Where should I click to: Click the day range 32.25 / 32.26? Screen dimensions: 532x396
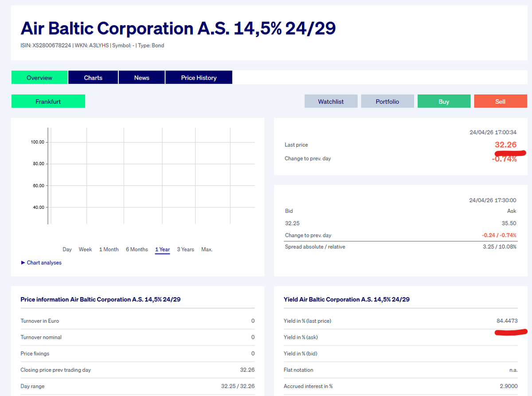[238, 386]
